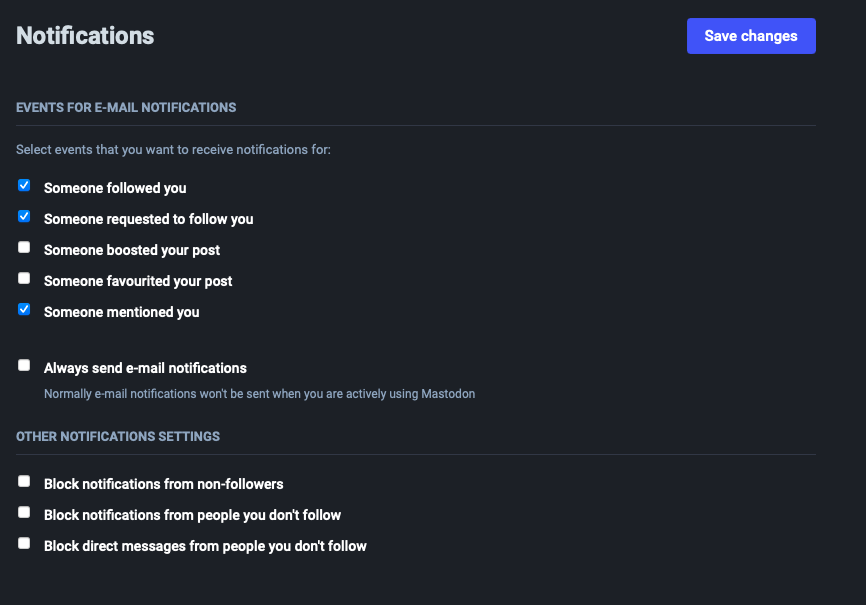
Task: Uncheck the Someone followed you checkbox
Action: (x=24, y=185)
